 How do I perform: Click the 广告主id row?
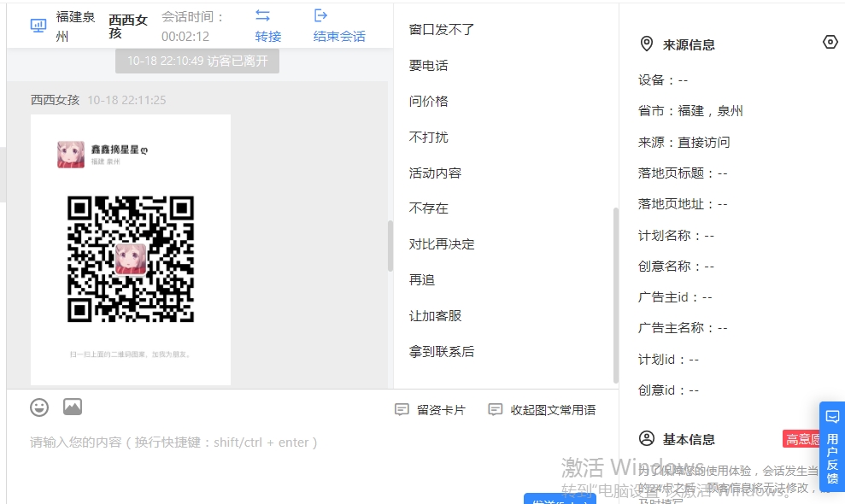675,297
